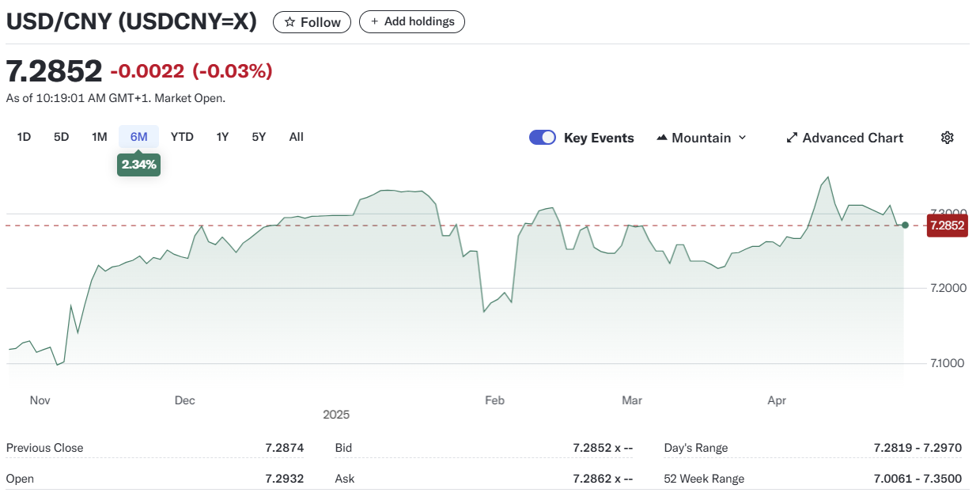This screenshot has width=980, height=504.
Task: Expand the Mountain chart type dropdown
Action: pyautogui.click(x=701, y=138)
